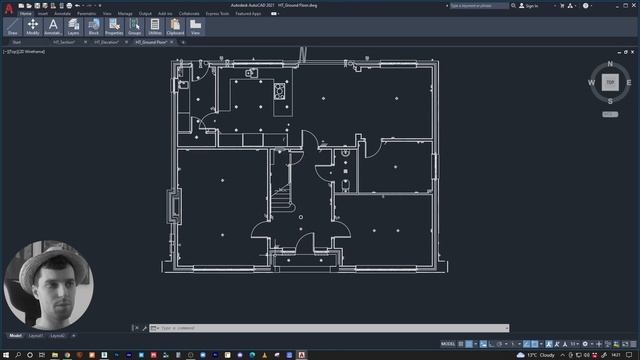The image size is (640, 360).
Task: Toggle dynamic input button in status bar
Action: pyautogui.click(x=483, y=344)
